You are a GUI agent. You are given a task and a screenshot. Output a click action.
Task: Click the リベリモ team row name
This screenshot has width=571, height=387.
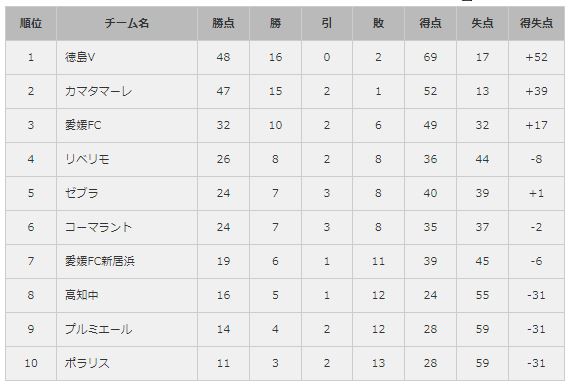(87, 159)
